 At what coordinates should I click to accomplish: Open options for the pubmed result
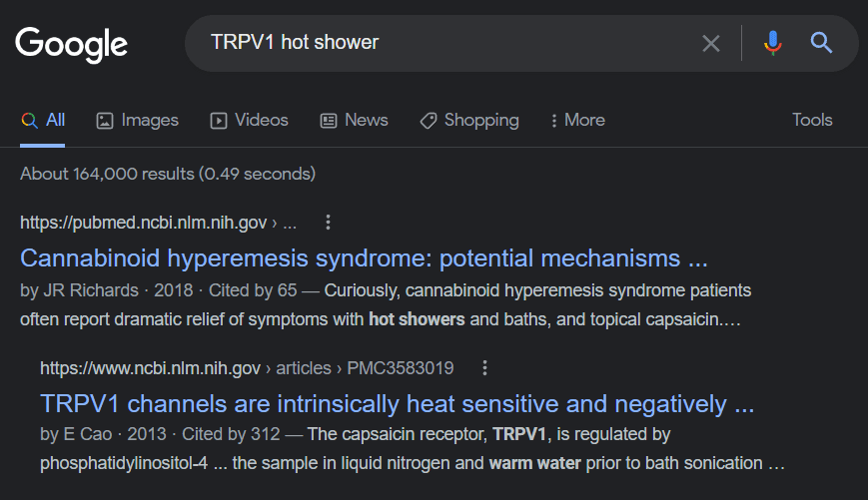pos(328,223)
